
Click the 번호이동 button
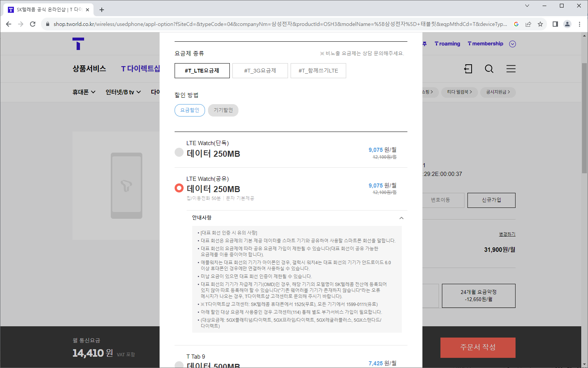click(443, 200)
